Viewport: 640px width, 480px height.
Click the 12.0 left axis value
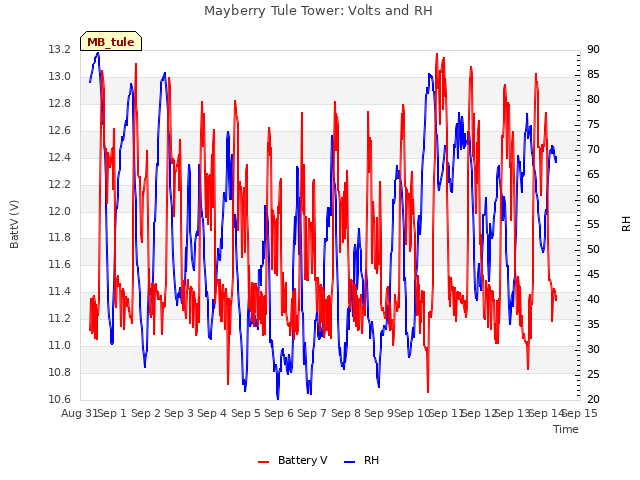tap(60, 211)
